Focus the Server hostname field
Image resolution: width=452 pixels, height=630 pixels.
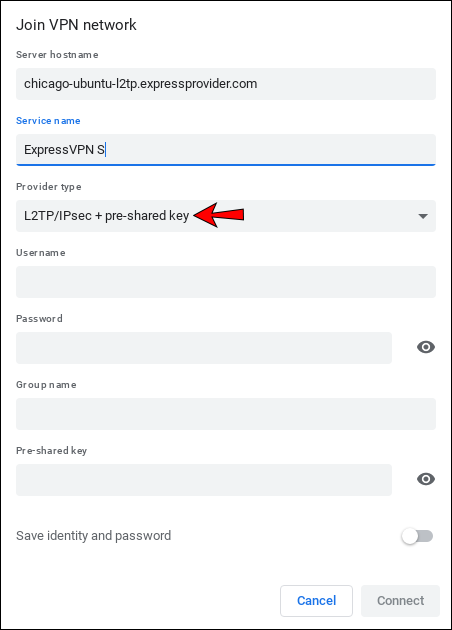pos(226,84)
